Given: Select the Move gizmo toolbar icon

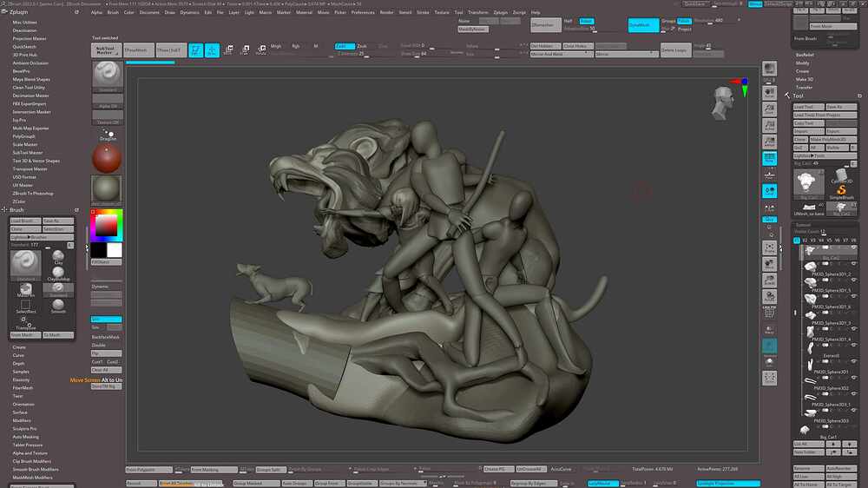Looking at the screenshot, I should [x=229, y=49].
